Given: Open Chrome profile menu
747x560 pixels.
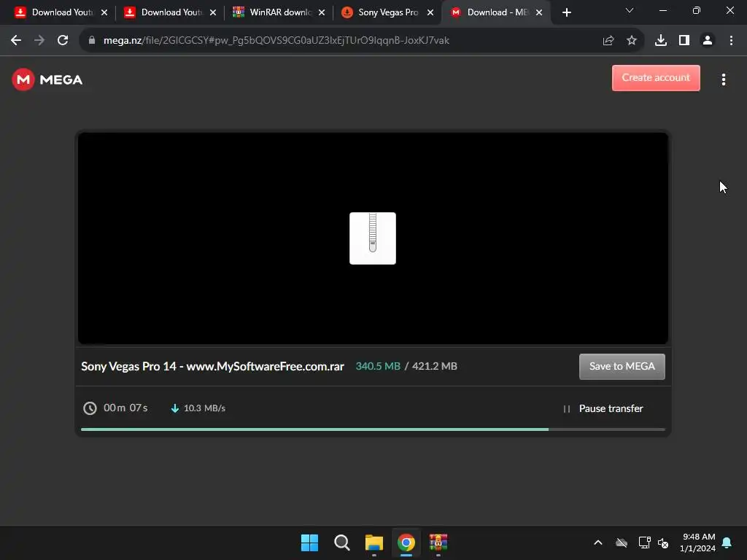Looking at the screenshot, I should (x=708, y=41).
